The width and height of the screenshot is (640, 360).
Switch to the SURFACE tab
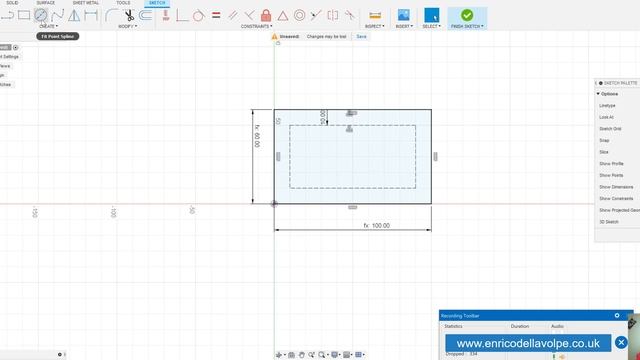coord(45,3)
